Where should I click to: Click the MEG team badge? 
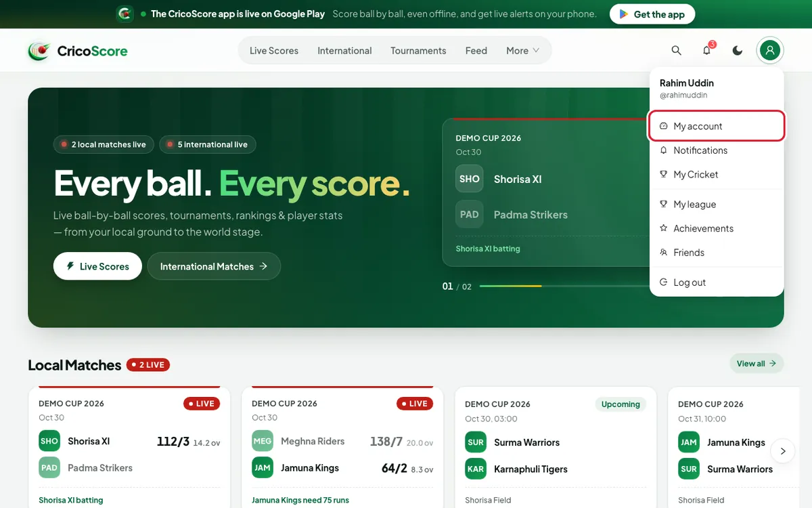263,441
